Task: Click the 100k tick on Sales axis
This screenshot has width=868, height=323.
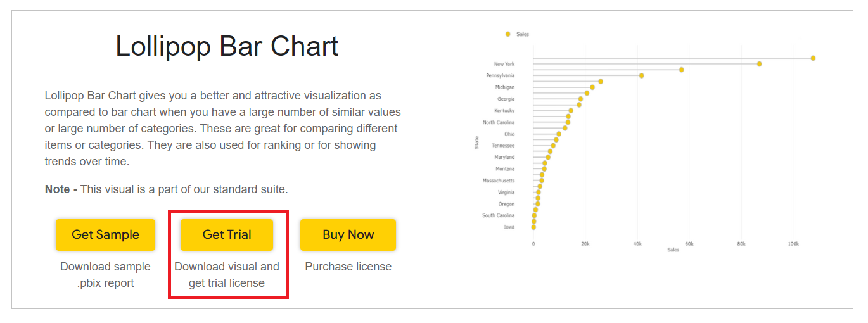Action: pyautogui.click(x=793, y=243)
